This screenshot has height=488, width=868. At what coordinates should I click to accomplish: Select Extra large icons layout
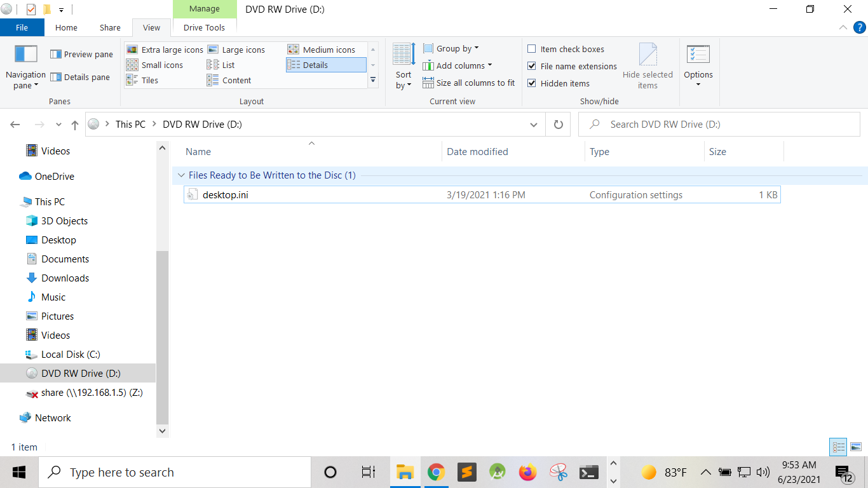pyautogui.click(x=165, y=50)
